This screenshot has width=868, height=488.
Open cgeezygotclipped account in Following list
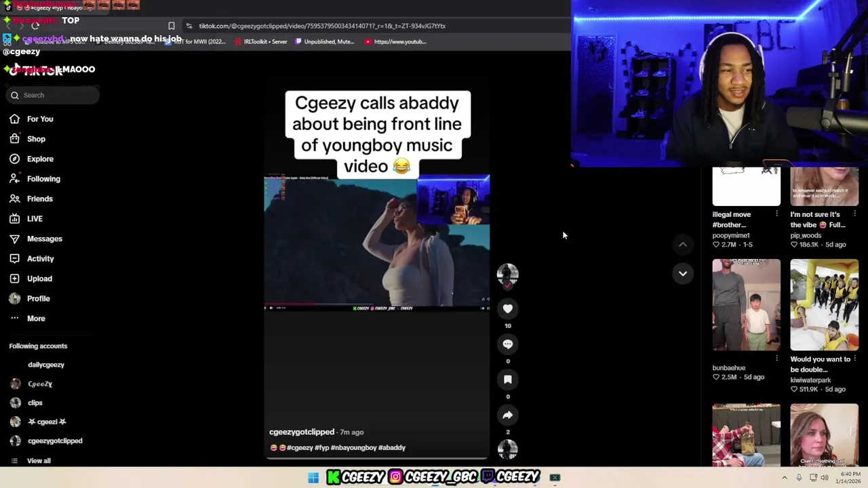(55, 441)
